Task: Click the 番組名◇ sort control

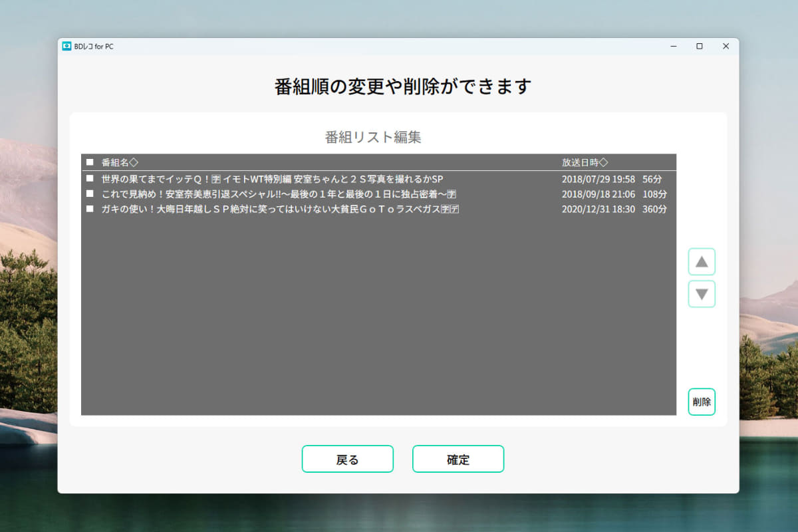Action: tap(121, 162)
